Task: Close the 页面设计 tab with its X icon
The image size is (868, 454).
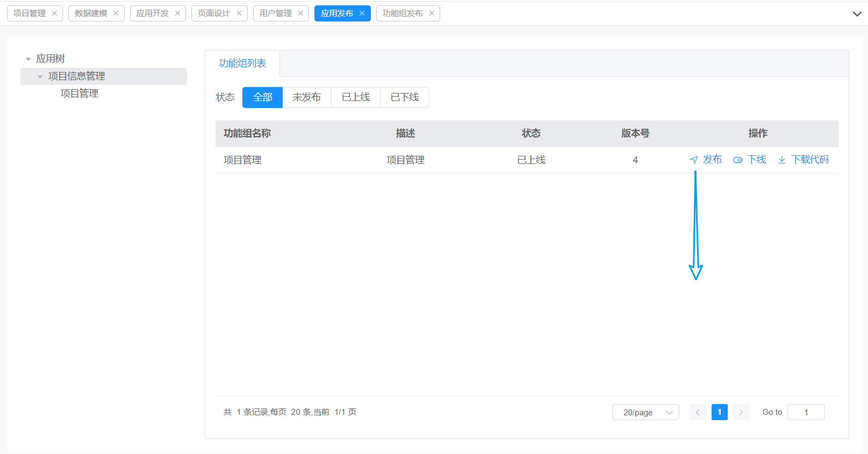Action: (239, 13)
